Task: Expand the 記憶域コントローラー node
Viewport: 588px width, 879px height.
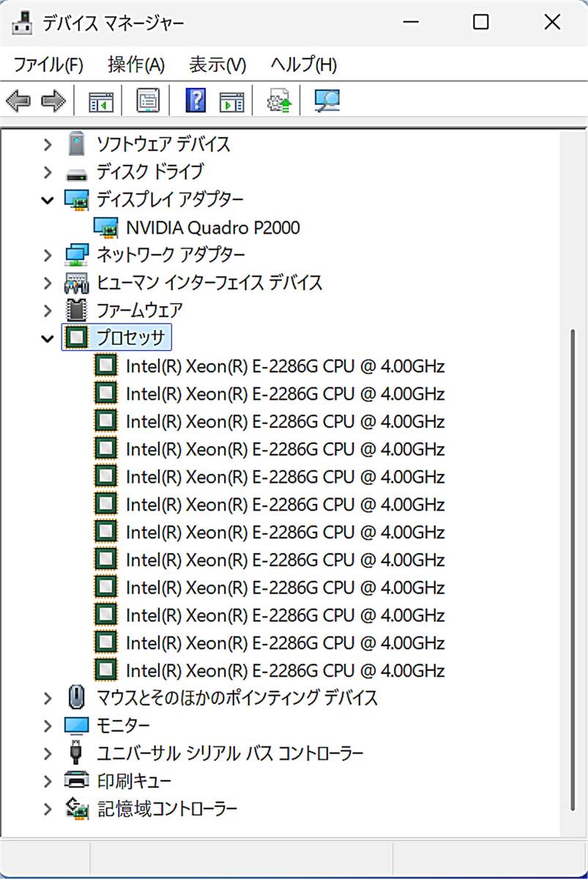Action: [48, 809]
